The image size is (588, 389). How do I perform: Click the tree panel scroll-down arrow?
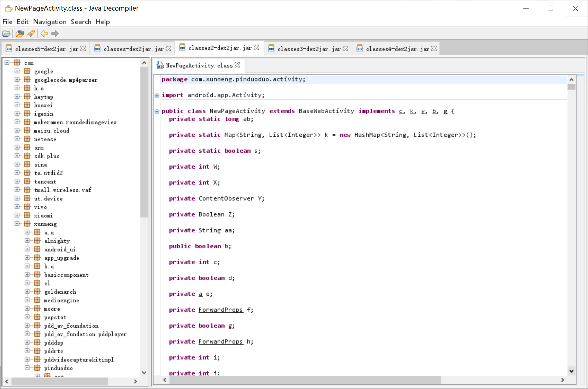(x=144, y=372)
